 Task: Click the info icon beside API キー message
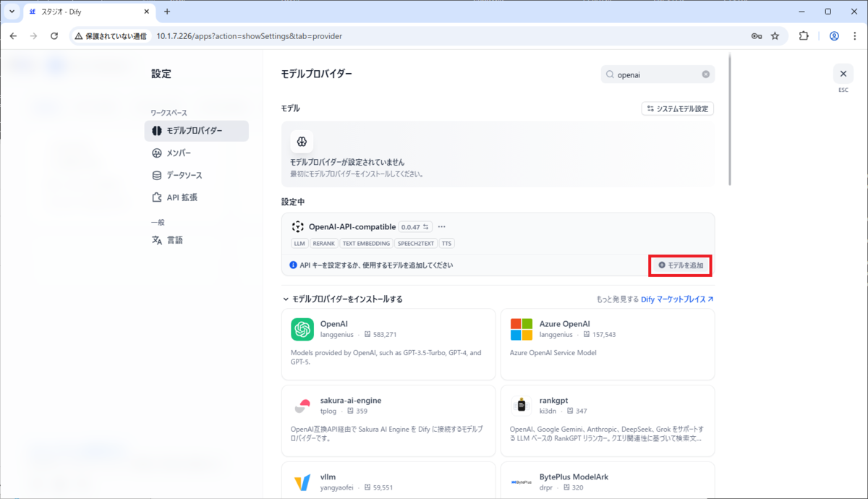pos(293,265)
